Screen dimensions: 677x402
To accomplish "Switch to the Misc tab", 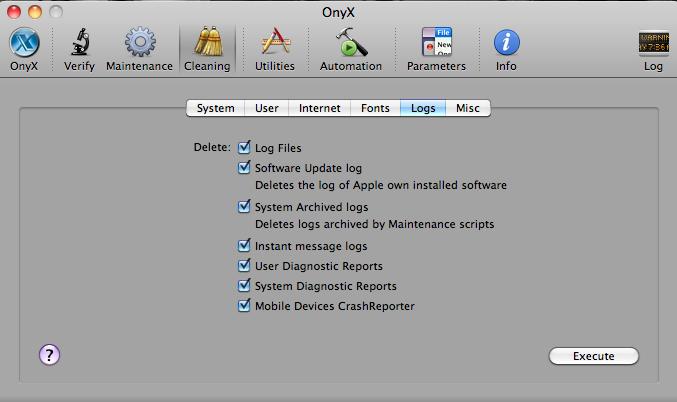I will tap(468, 108).
